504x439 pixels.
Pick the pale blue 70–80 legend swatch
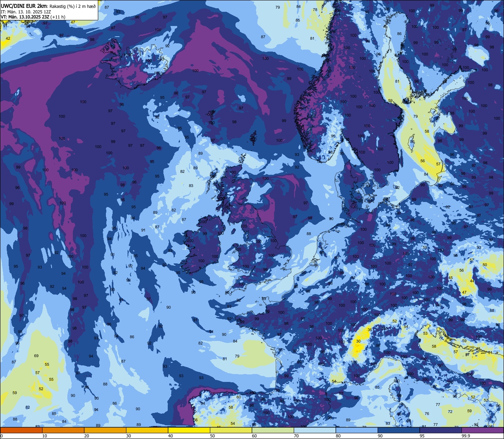pyautogui.click(x=315, y=430)
